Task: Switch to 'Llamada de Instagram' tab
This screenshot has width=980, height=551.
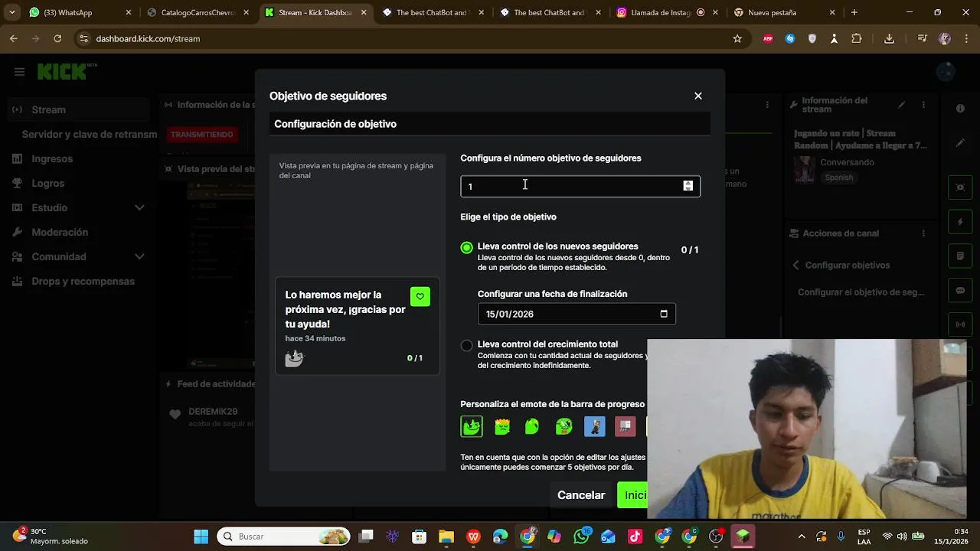Action: 666,12
